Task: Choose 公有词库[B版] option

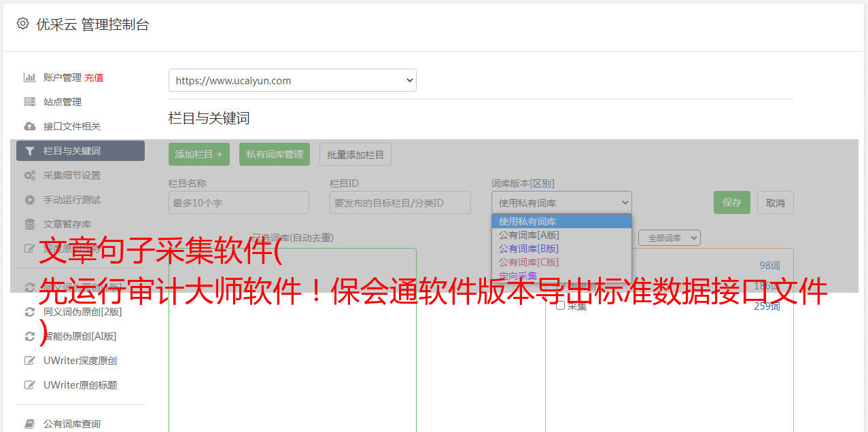Action: [561, 249]
